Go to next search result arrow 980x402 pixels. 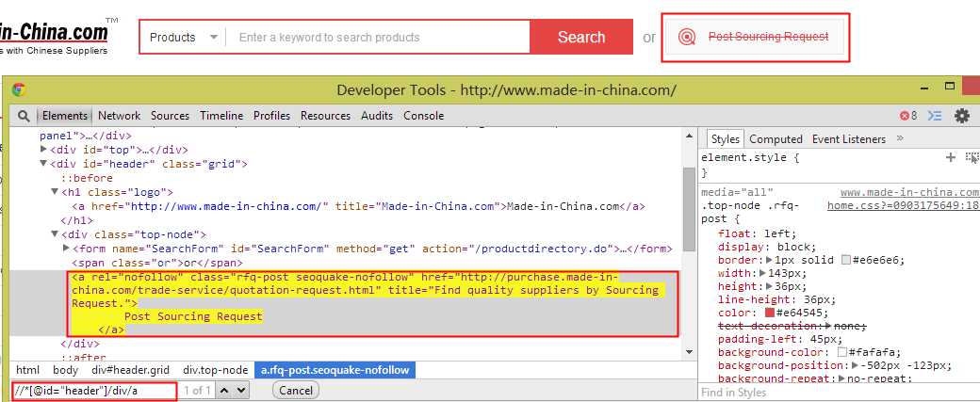[x=241, y=391]
